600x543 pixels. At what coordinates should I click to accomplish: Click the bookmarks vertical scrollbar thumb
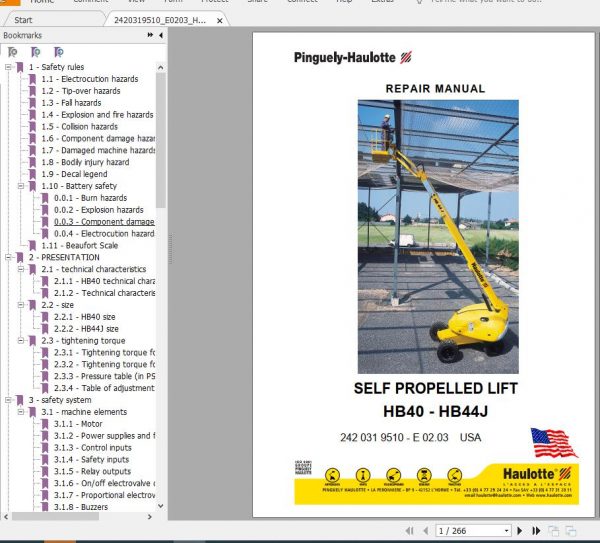(161, 140)
